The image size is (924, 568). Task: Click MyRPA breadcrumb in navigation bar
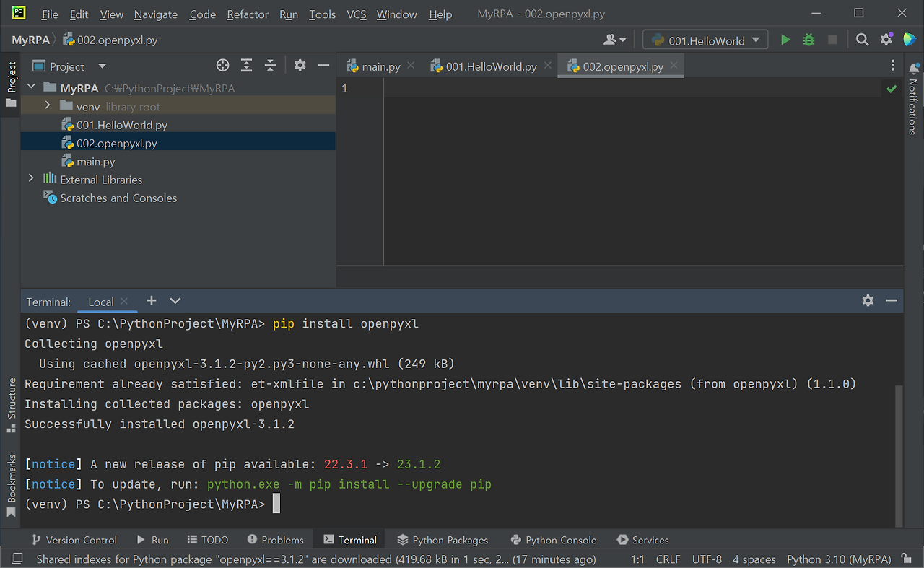[x=30, y=40]
